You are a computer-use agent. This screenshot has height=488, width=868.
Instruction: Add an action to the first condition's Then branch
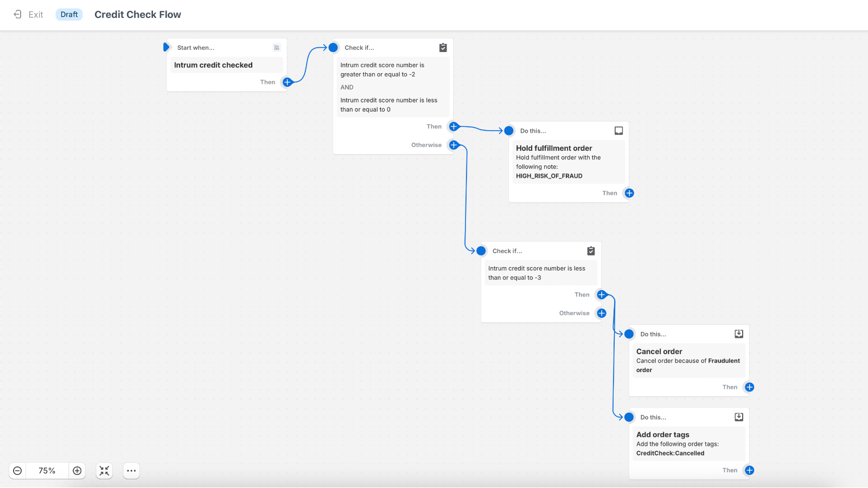(454, 126)
